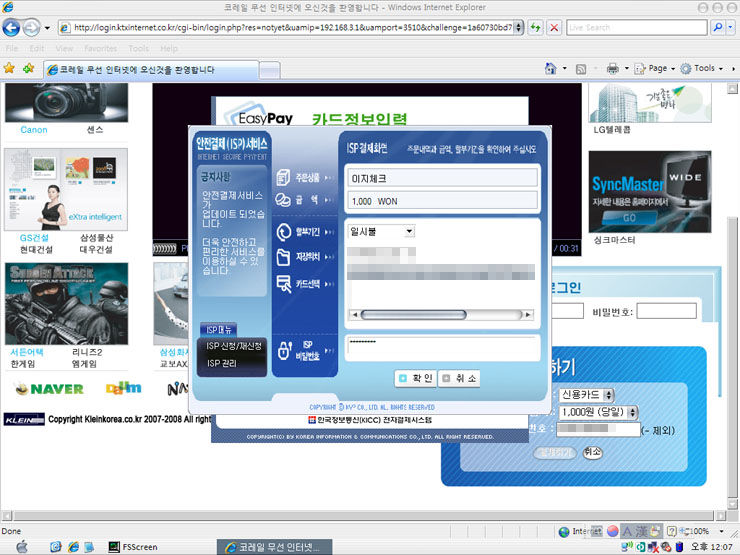Click card list scroll left arrow
This screenshot has width=740, height=555.
pyautogui.click(x=354, y=314)
